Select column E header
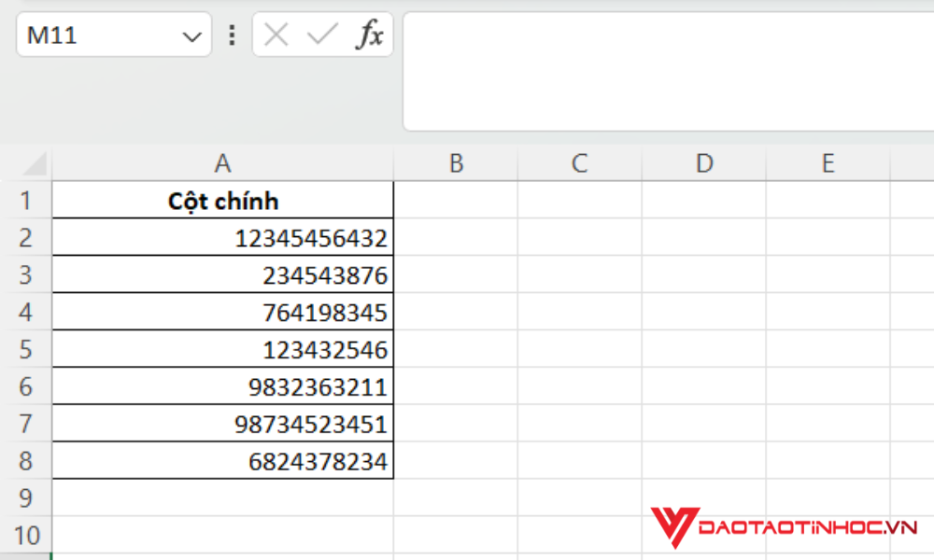The width and height of the screenshot is (934, 560). (x=828, y=161)
